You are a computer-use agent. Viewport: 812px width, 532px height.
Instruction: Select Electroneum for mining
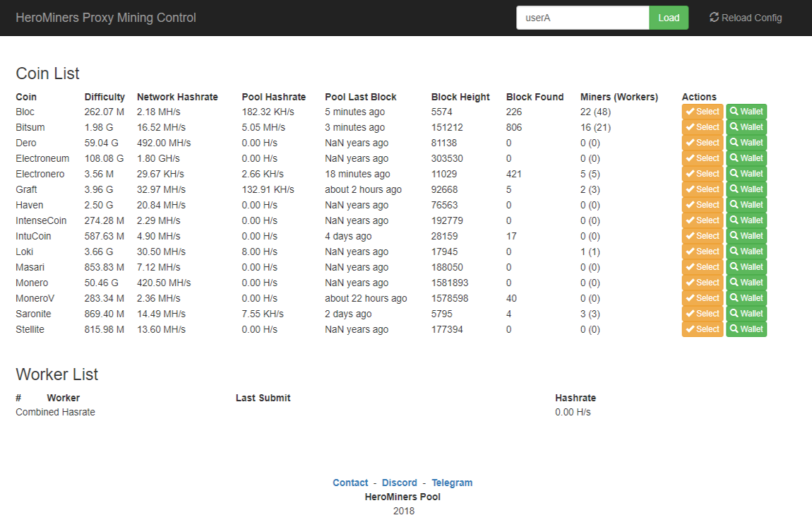coord(703,158)
